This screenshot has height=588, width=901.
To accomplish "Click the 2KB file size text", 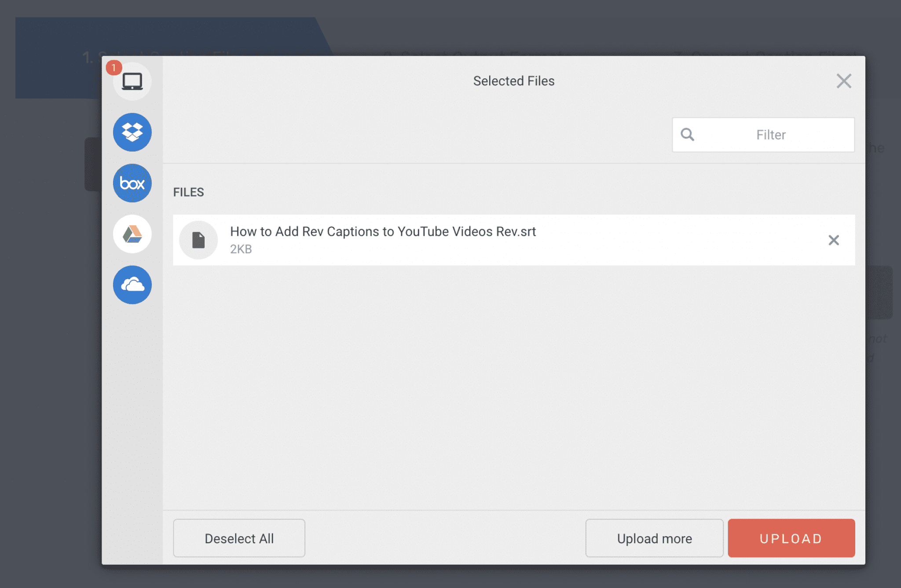I will tap(241, 249).
